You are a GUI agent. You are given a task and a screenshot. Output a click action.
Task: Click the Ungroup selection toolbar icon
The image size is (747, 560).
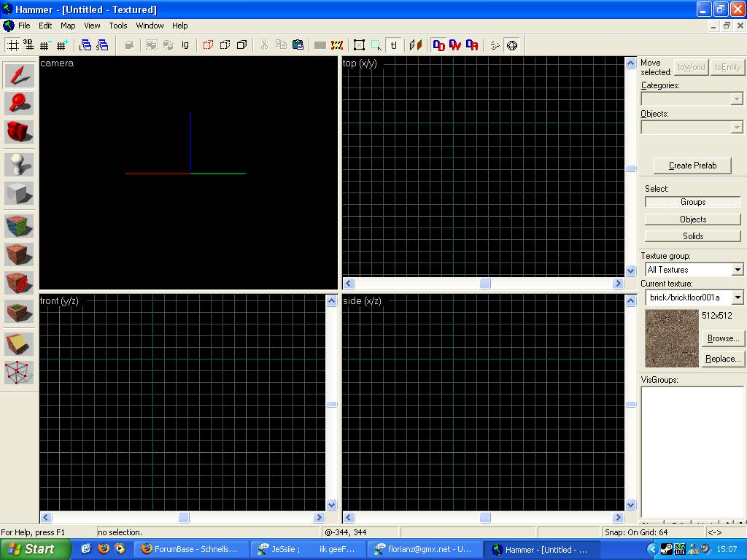point(169,45)
